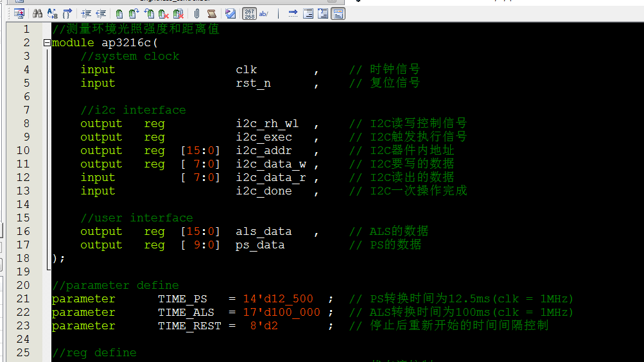Click the 'clk' port name
Screen dimensions: 644x362
[x=247, y=70]
